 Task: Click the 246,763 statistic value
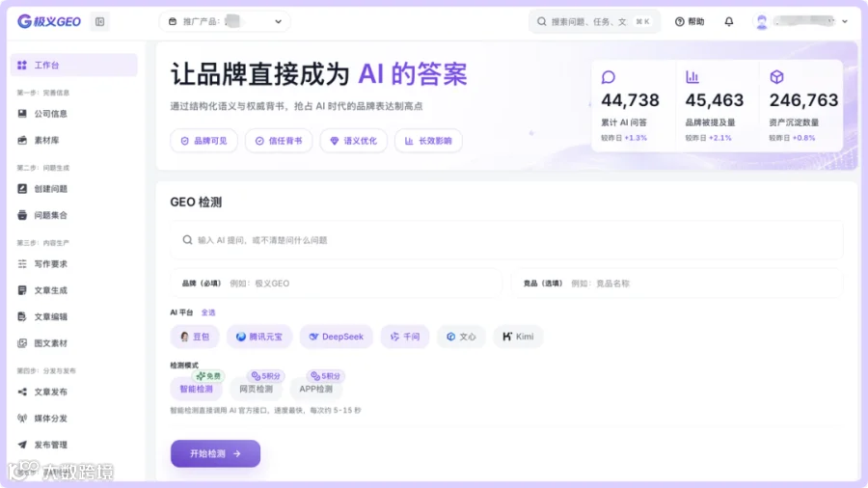point(803,100)
